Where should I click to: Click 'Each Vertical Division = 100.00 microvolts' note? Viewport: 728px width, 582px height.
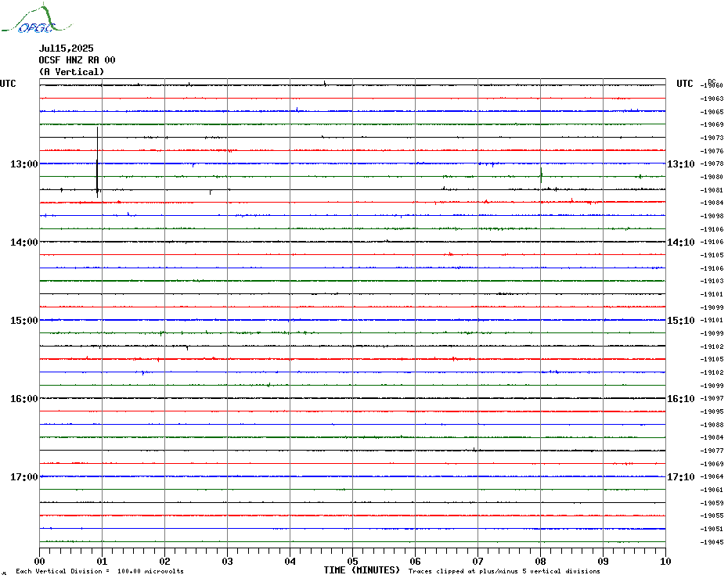click(x=100, y=571)
